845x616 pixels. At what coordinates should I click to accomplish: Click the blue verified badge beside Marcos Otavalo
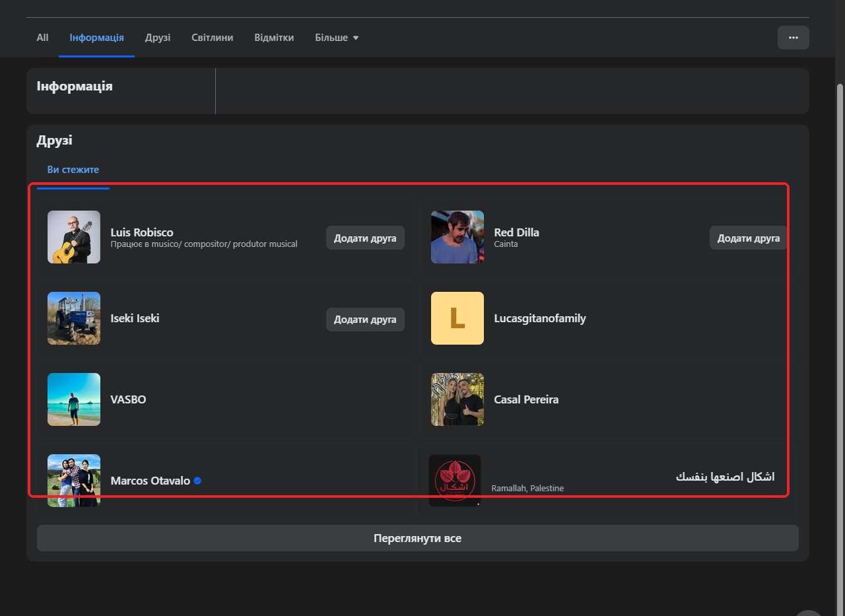(x=197, y=481)
